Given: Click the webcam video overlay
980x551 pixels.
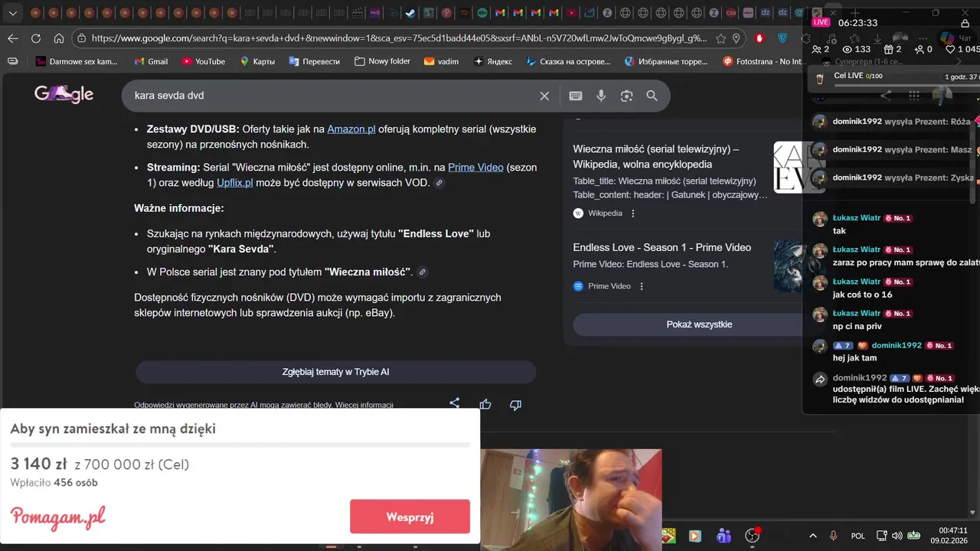Looking at the screenshot, I should (570, 499).
